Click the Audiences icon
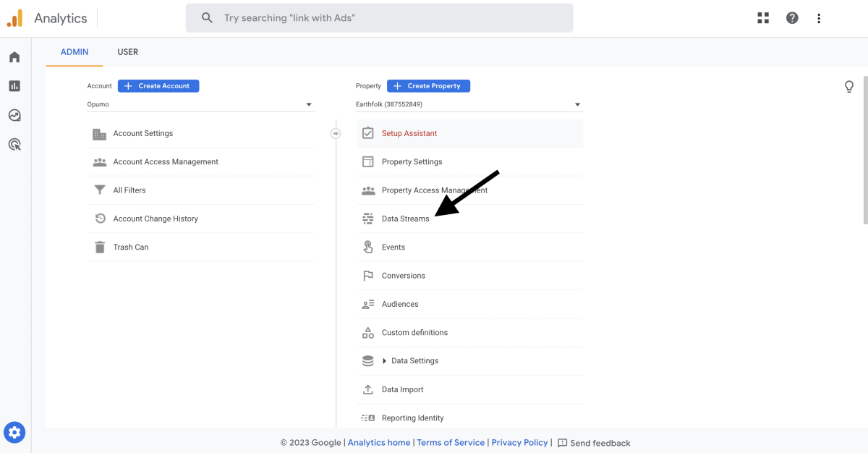868x453 pixels. pyautogui.click(x=368, y=305)
